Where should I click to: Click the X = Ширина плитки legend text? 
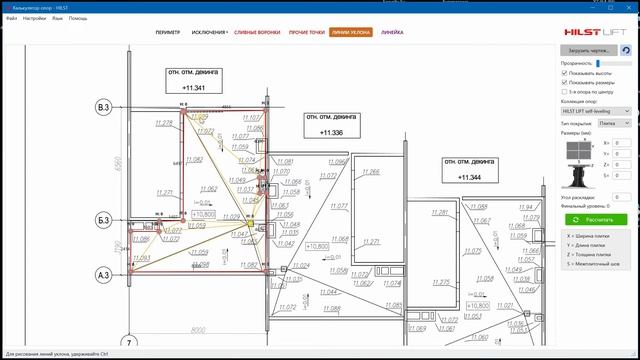click(x=588, y=236)
